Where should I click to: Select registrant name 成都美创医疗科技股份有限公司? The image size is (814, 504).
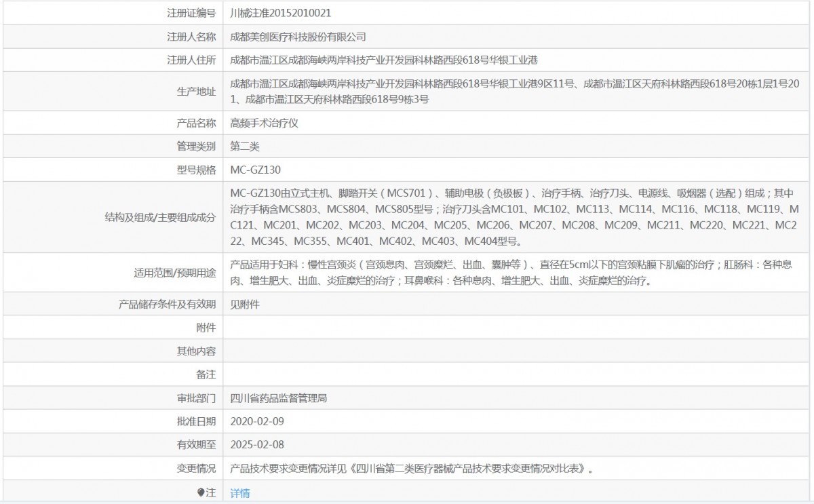[298, 37]
